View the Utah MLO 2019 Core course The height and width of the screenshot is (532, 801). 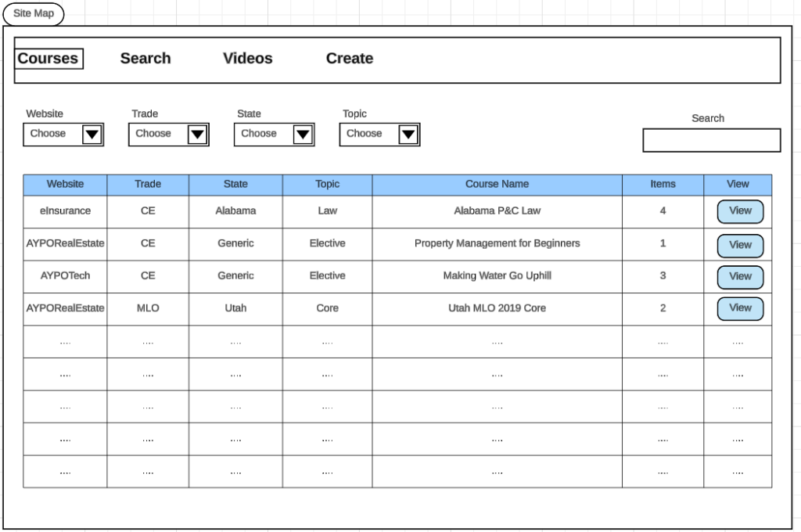[740, 308]
